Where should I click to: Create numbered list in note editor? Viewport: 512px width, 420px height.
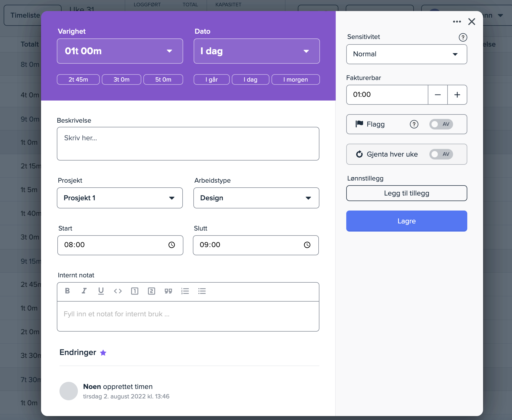click(x=185, y=291)
